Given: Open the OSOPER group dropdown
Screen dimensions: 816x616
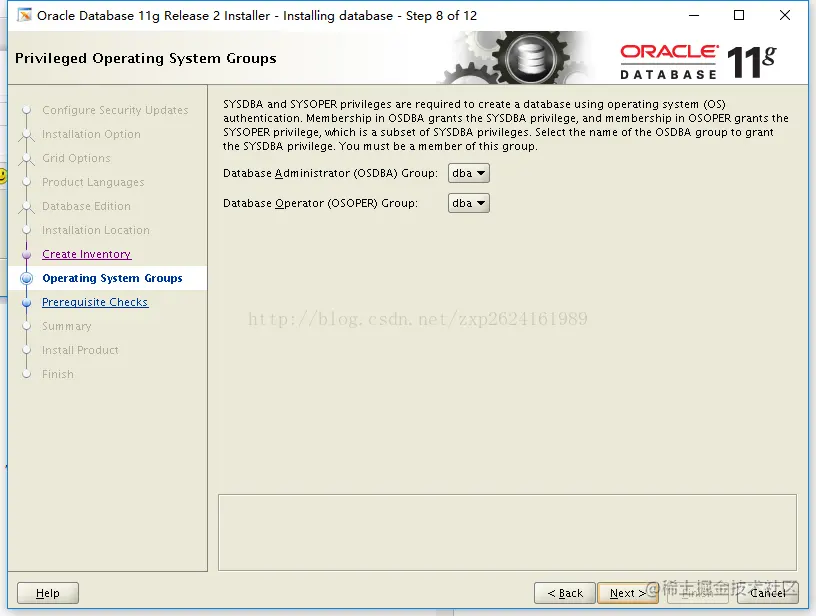Looking at the screenshot, I should pos(468,203).
